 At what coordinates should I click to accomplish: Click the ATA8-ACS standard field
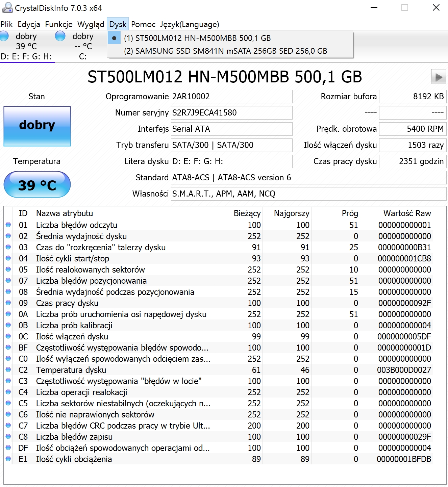(x=308, y=178)
